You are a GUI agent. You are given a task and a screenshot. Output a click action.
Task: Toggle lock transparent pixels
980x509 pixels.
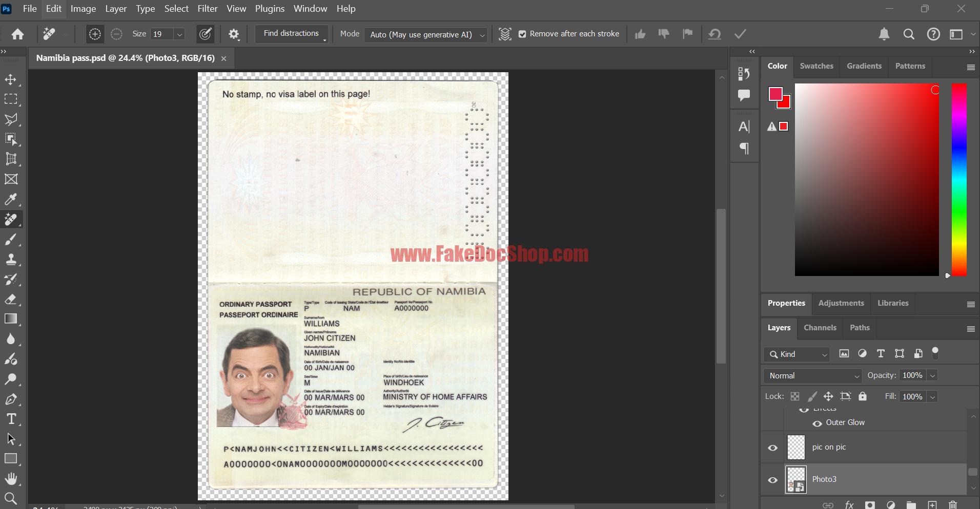click(795, 396)
